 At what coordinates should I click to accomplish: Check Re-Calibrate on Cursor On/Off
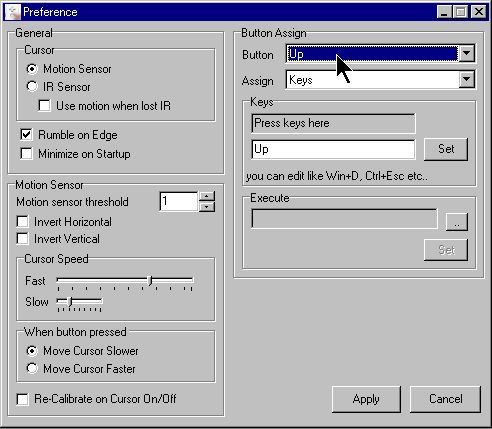pyautogui.click(x=22, y=399)
